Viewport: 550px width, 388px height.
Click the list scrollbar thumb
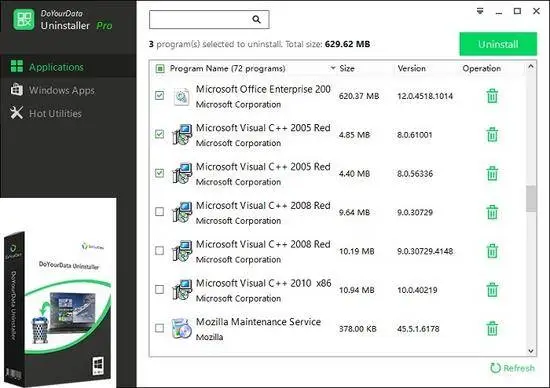[x=531, y=199]
